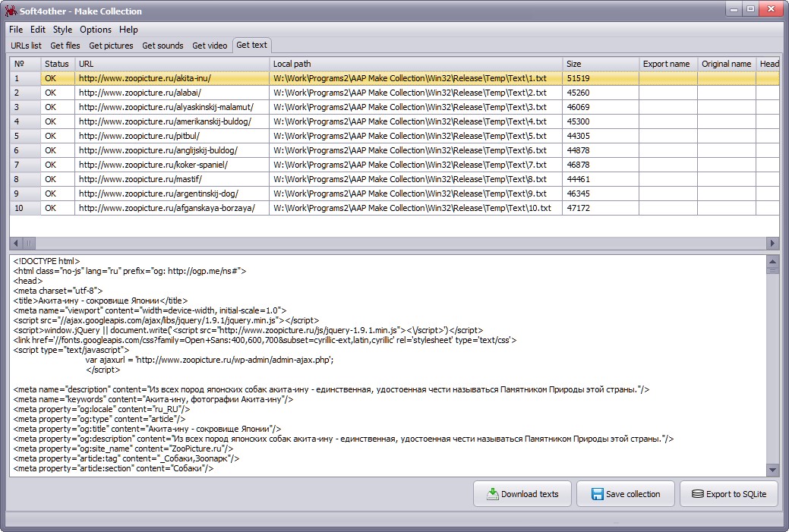The height and width of the screenshot is (532, 789).
Task: Click the Original name column header
Action: 727,64
